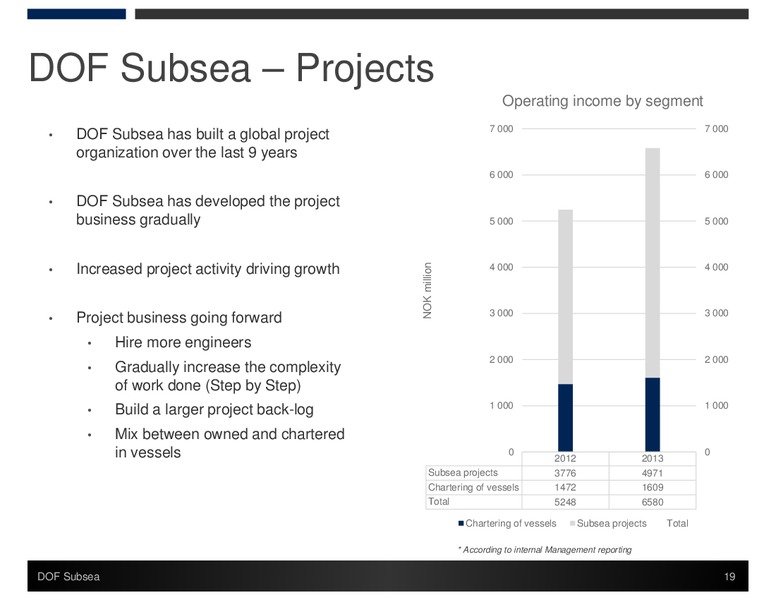
Task: Select the 'Operating income by segment' chart title
Action: tap(602, 101)
